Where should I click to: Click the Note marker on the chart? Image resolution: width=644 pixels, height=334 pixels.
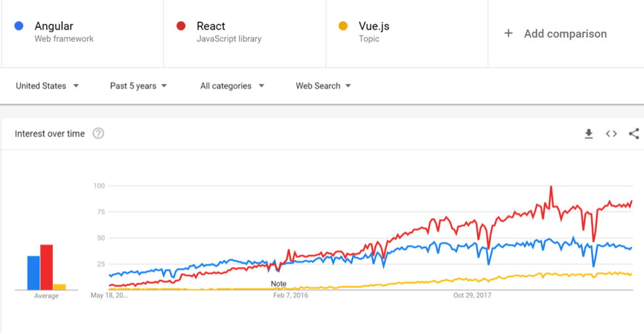pyautogui.click(x=279, y=284)
